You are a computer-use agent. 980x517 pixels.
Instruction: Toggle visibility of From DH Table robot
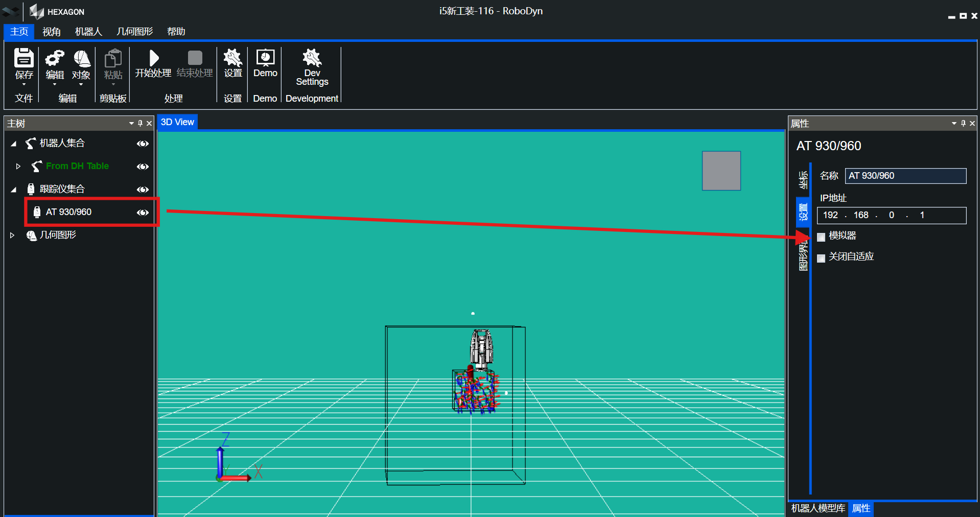click(x=143, y=167)
